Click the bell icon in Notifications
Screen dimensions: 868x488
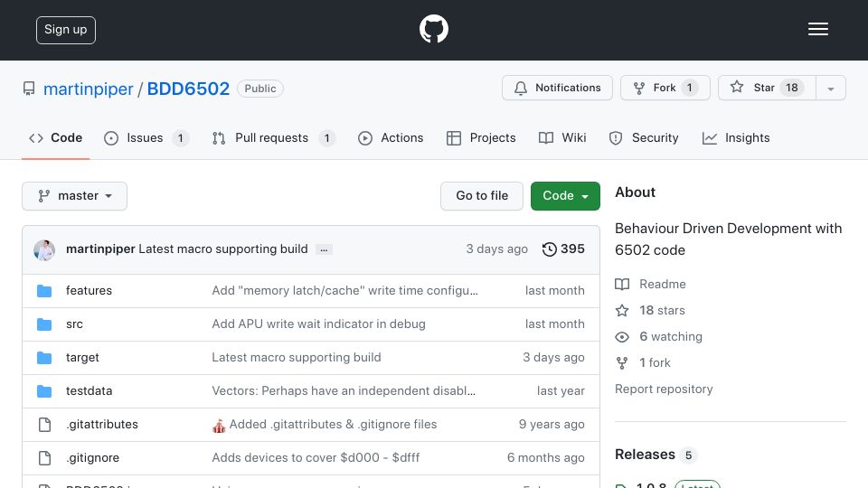coord(521,88)
